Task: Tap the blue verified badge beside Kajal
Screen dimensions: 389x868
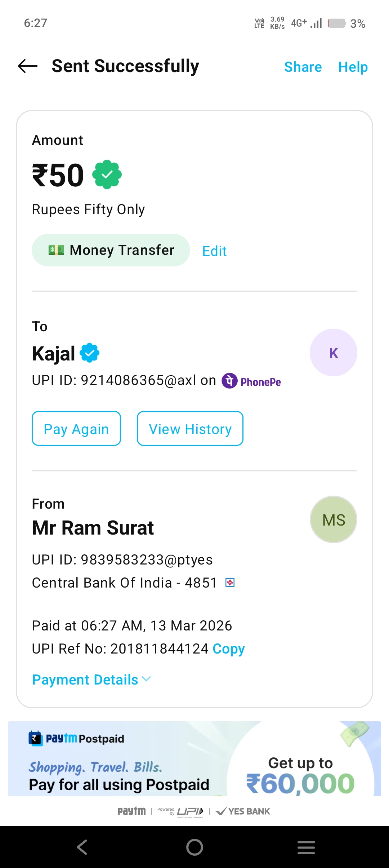Action: click(x=89, y=353)
